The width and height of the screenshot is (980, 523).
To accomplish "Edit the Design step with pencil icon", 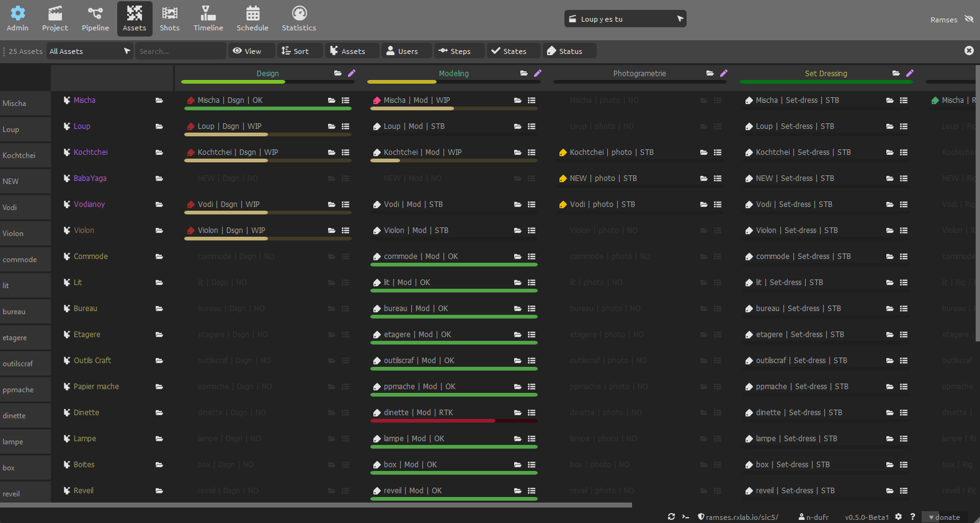I will pyautogui.click(x=352, y=73).
